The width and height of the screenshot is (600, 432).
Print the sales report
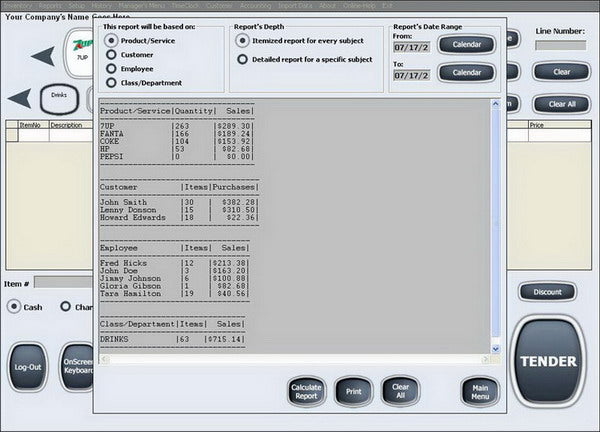click(354, 391)
